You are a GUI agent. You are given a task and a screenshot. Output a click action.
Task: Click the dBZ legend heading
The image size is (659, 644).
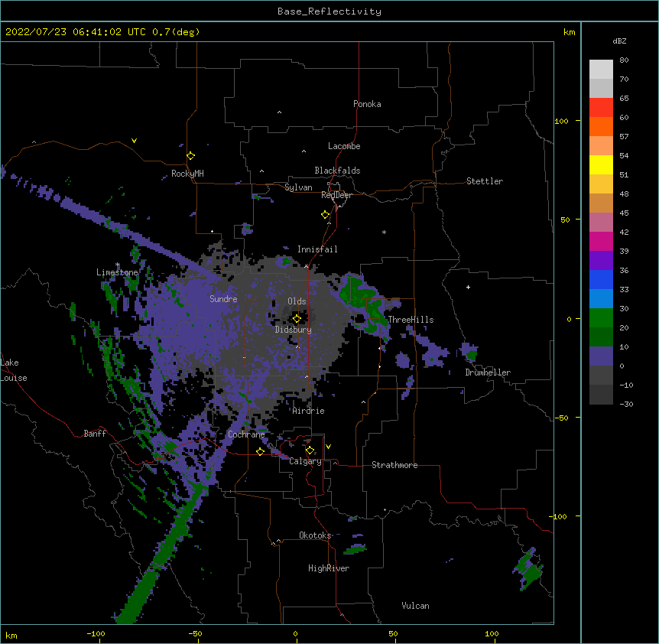[619, 41]
